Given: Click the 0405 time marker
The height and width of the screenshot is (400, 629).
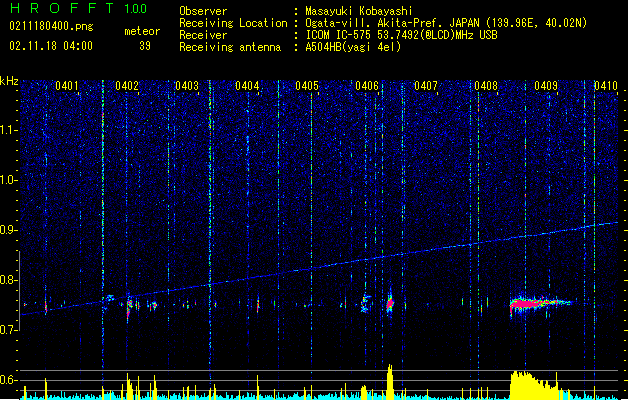Looking at the screenshot, I should click(307, 86).
